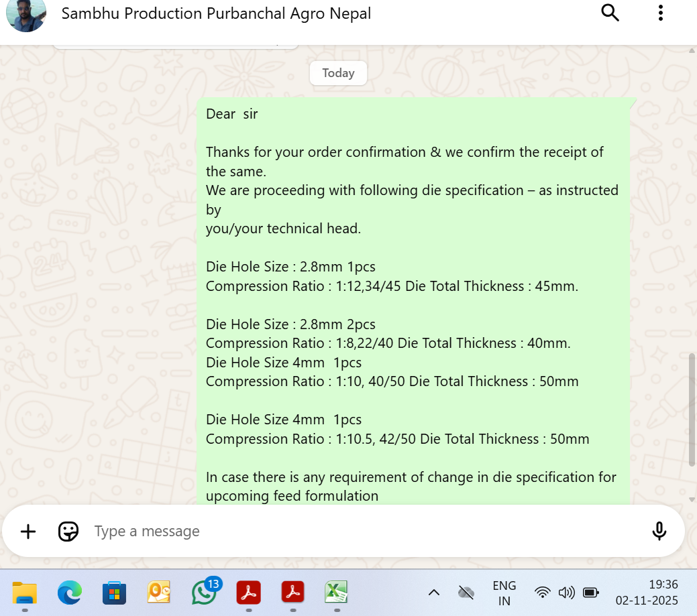Click the plus attach icon
Screen dimensions: 697x616
28,532
